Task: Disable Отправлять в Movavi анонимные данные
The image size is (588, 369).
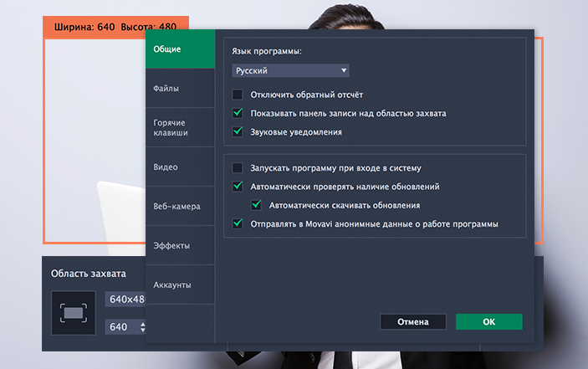Action: [238, 223]
